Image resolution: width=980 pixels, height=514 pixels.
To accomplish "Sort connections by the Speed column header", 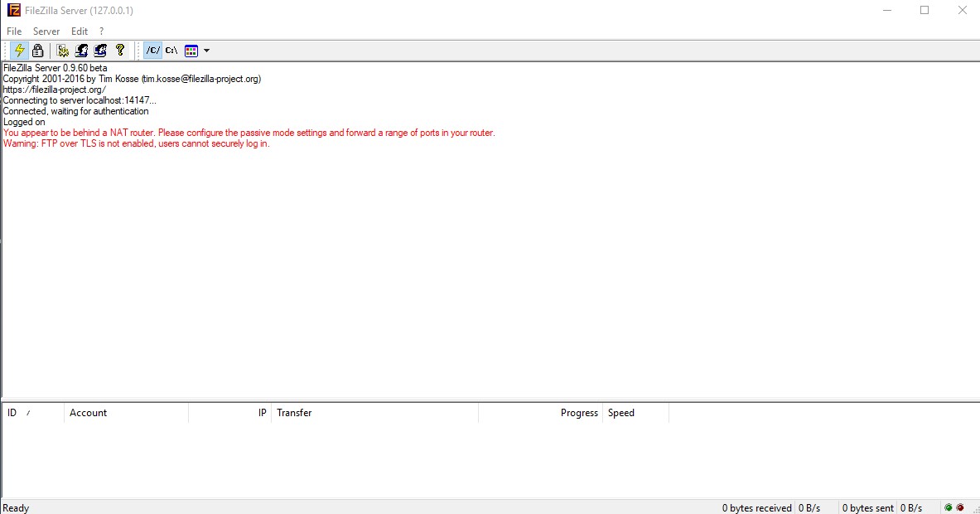I will click(x=635, y=413).
